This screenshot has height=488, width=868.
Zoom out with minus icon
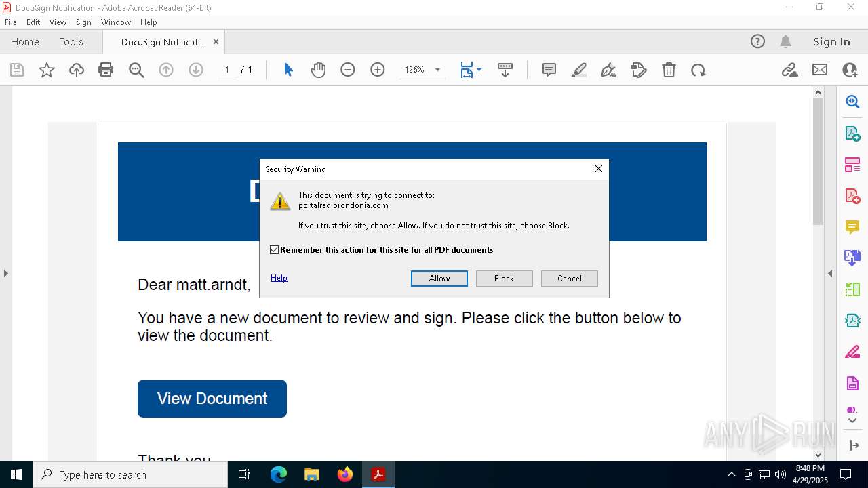pos(348,70)
